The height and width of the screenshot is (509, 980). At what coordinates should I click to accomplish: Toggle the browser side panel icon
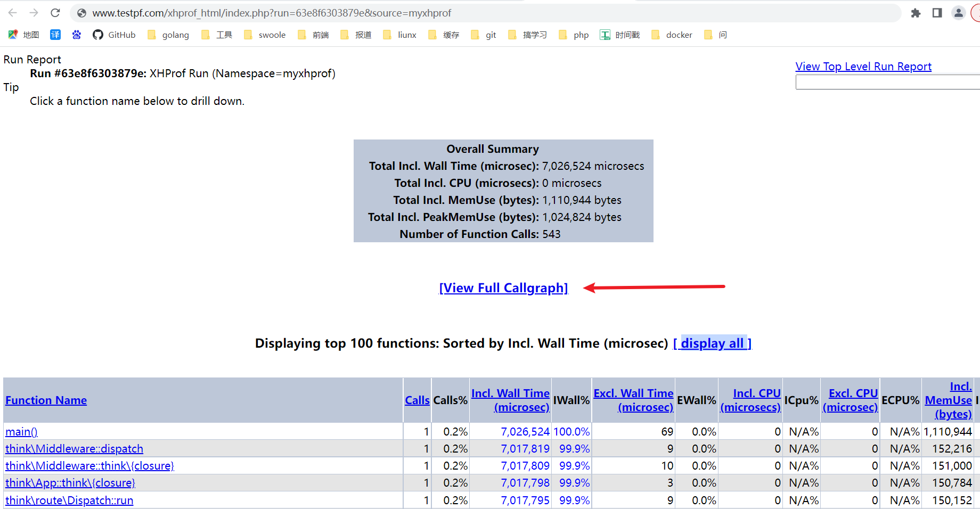coord(937,13)
